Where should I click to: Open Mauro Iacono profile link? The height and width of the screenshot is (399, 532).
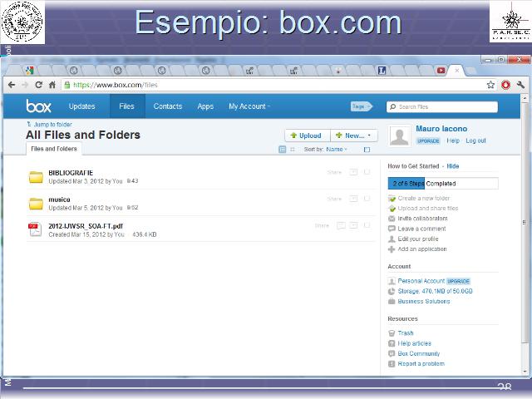[x=441, y=129]
